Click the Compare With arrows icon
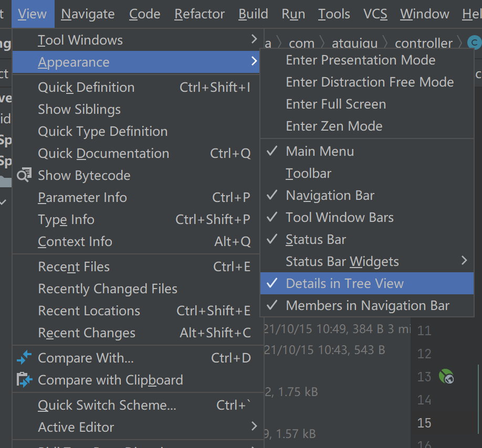This screenshot has width=482, height=448. (24, 358)
